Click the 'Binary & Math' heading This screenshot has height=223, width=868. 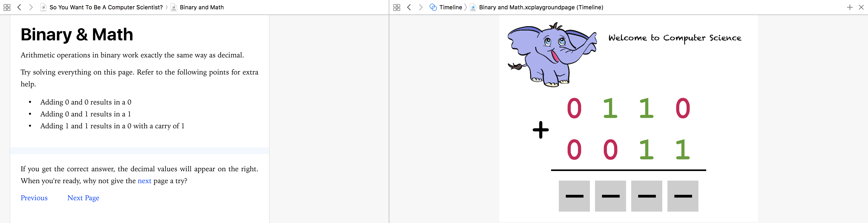pos(77,34)
